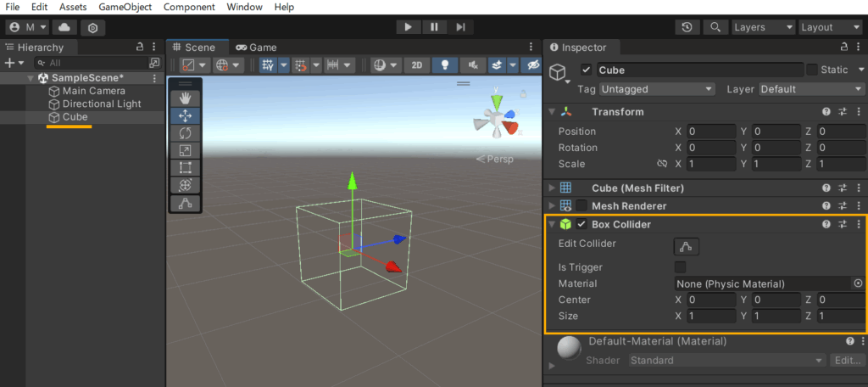Open the GameObject menu
Image resolution: width=868 pixels, height=387 pixels.
tap(125, 7)
